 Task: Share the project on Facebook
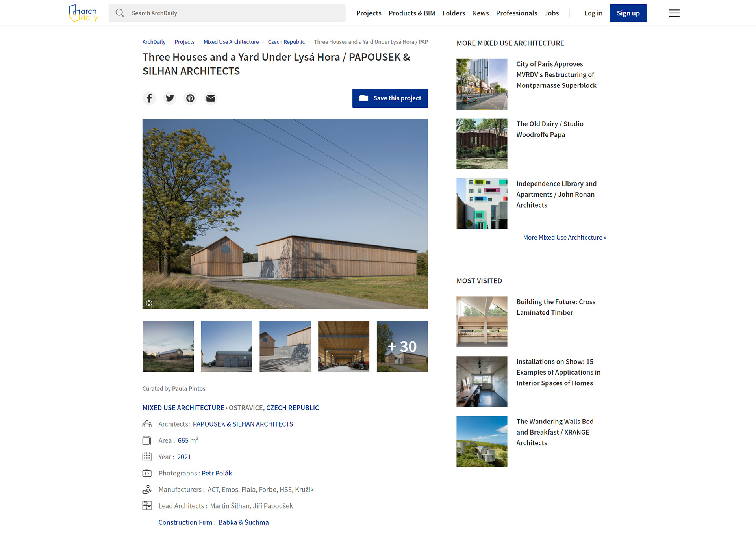point(149,98)
